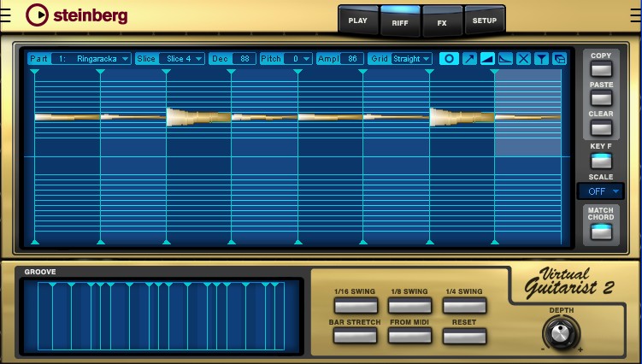Viewport: 642px width, 364px height.
Task: Toggle the KEY F button
Action: pos(601,160)
